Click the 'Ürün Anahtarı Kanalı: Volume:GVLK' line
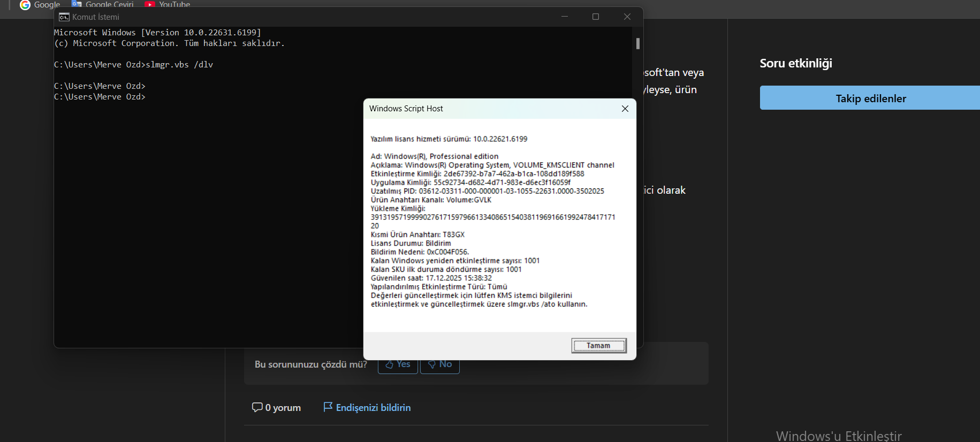 coord(431,200)
